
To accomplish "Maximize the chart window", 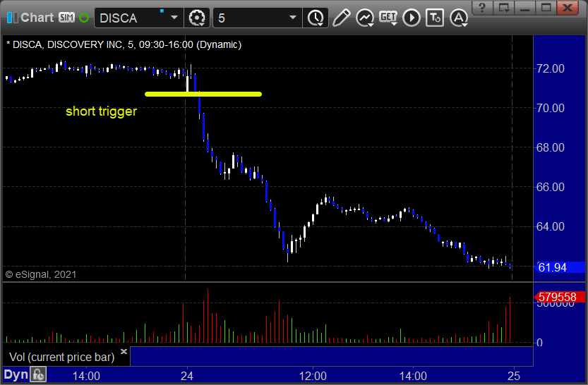I will (546, 8).
